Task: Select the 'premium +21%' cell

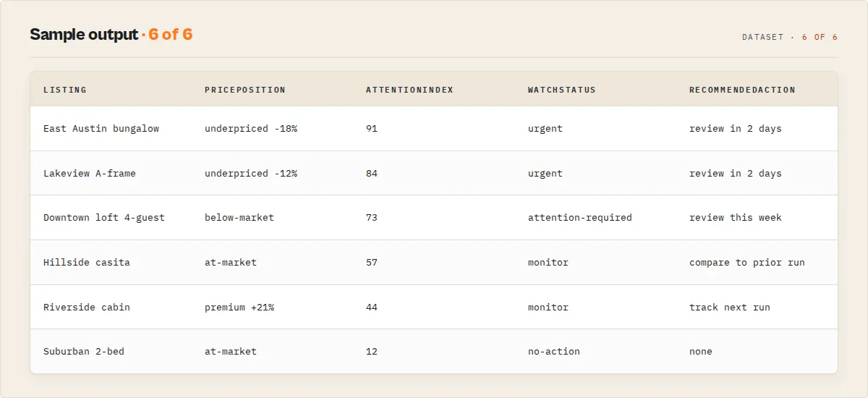Action: pos(239,308)
